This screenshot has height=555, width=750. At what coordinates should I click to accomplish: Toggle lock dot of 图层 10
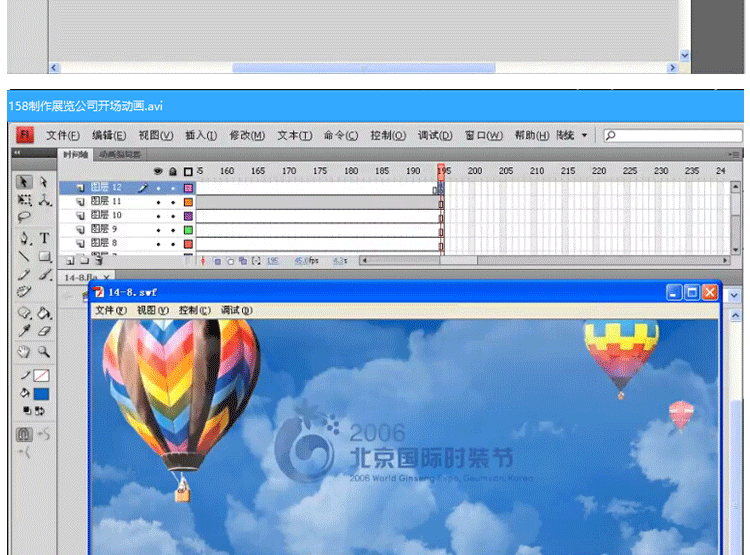pyautogui.click(x=173, y=216)
